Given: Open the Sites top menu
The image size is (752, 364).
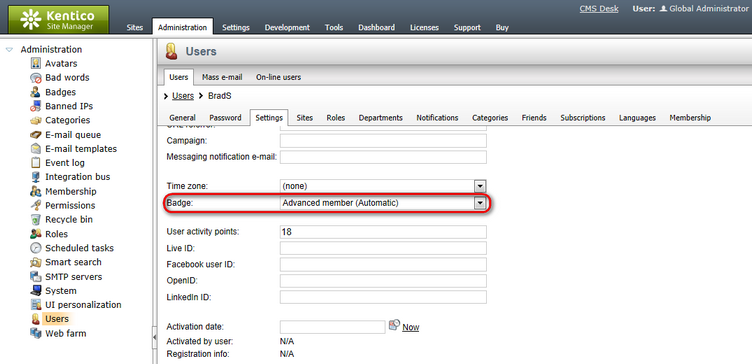Looking at the screenshot, I should point(135,28).
